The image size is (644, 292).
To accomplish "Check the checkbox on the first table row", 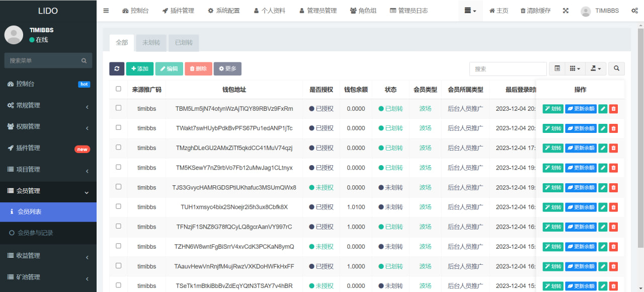I will coord(118,108).
